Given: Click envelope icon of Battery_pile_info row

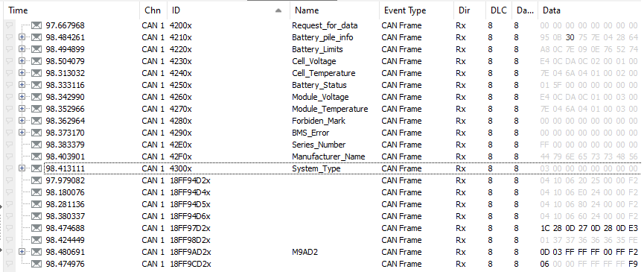Looking at the screenshot, I should pos(36,37).
